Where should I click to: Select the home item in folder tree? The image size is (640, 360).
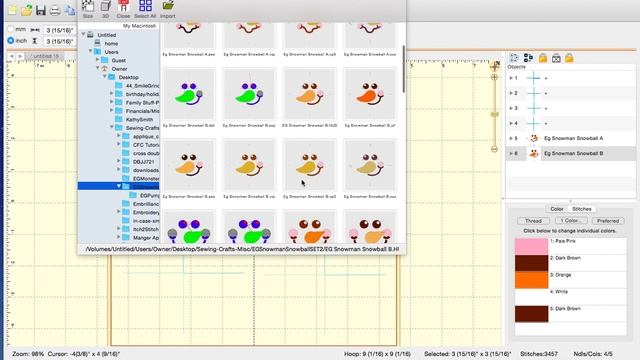point(111,43)
